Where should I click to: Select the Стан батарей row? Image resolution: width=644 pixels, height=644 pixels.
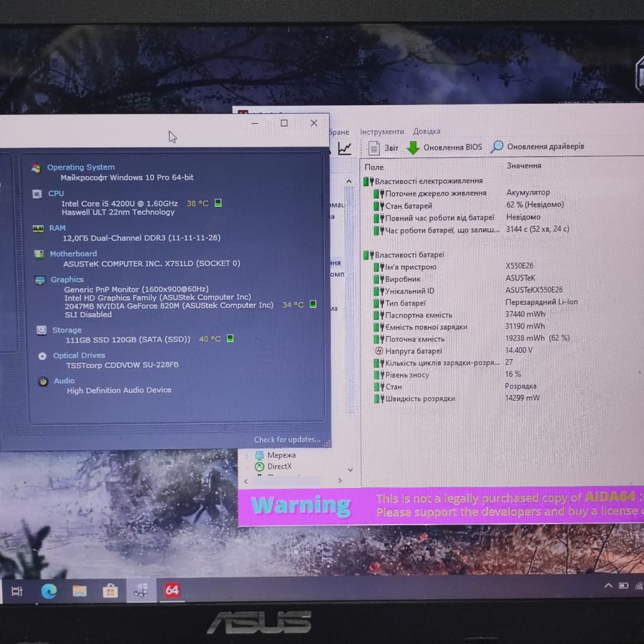(x=469, y=205)
